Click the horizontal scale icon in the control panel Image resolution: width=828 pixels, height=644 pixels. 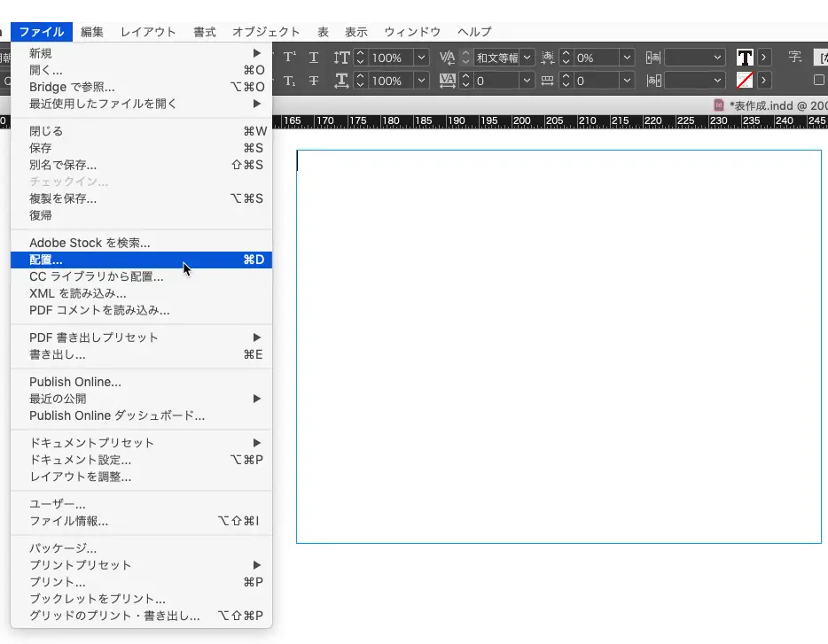coord(340,80)
